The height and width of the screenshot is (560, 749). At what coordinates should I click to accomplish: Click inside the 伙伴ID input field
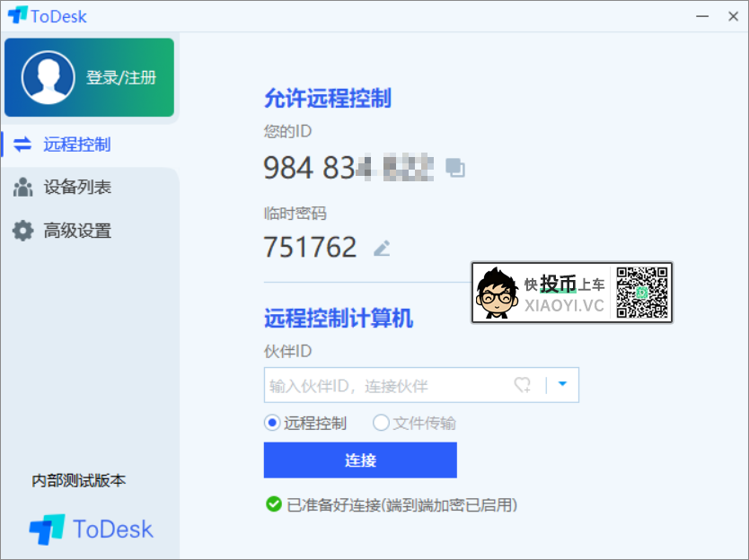[x=377, y=384]
